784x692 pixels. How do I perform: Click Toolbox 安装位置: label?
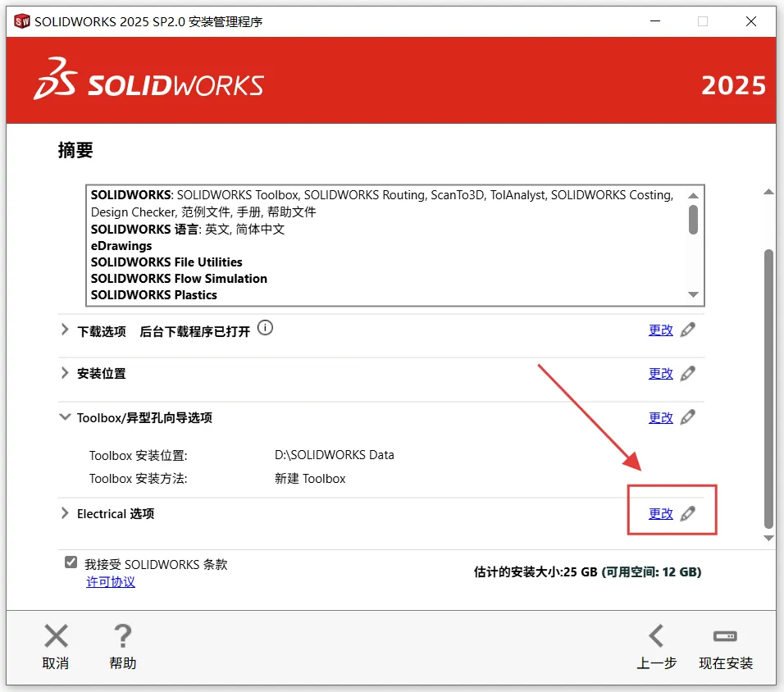tap(139, 456)
